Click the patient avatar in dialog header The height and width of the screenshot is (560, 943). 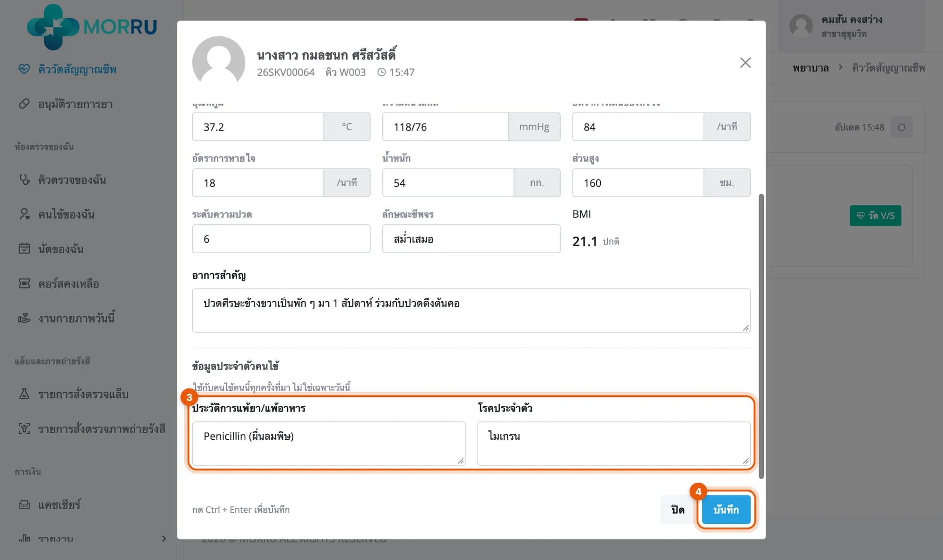click(x=219, y=60)
